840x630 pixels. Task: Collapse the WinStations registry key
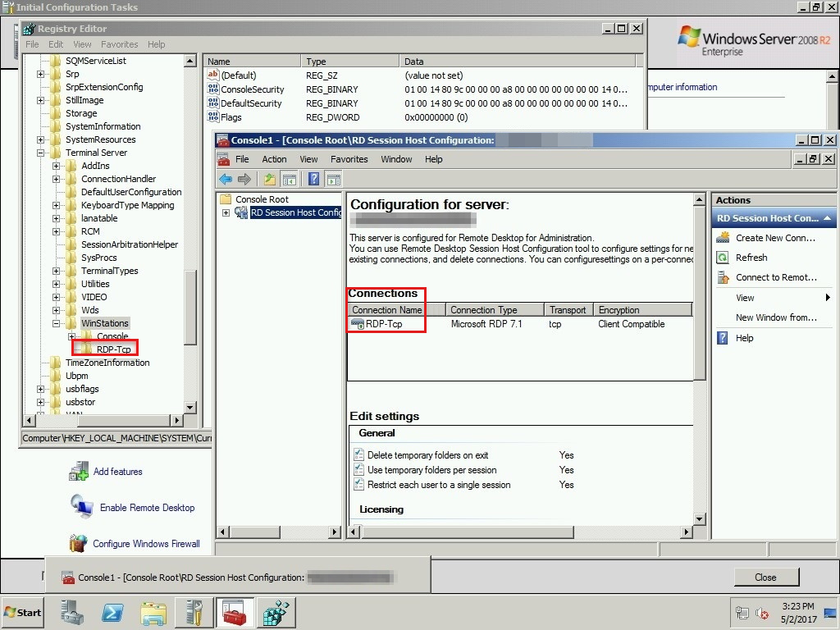click(x=56, y=323)
